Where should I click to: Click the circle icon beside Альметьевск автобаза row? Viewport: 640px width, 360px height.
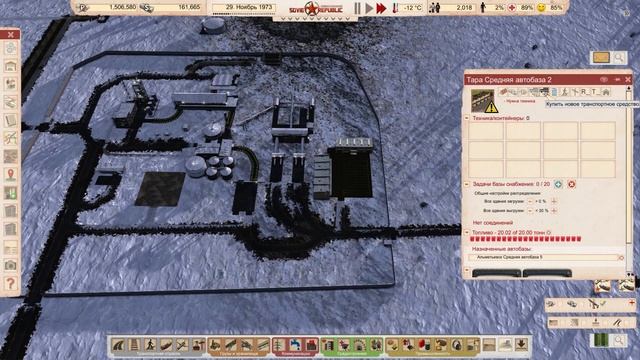point(621,258)
